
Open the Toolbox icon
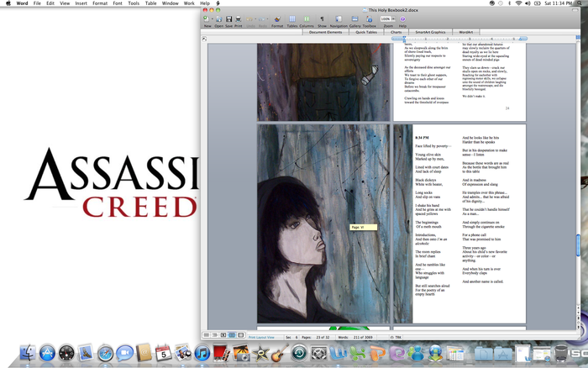[370, 19]
